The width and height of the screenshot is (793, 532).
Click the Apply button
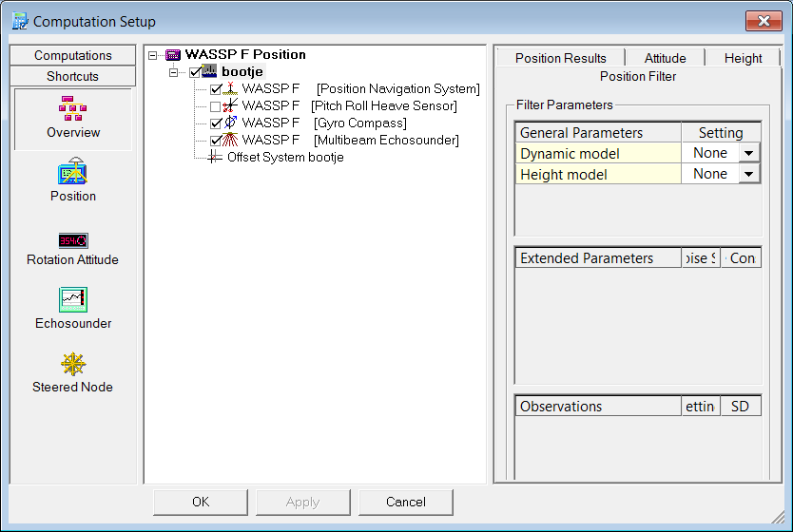tap(303, 502)
